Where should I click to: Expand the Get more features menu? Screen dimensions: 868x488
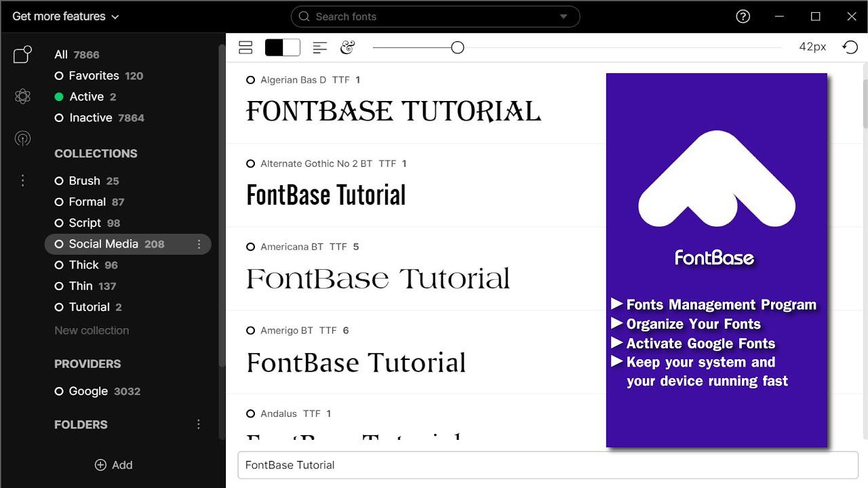pyautogui.click(x=66, y=16)
